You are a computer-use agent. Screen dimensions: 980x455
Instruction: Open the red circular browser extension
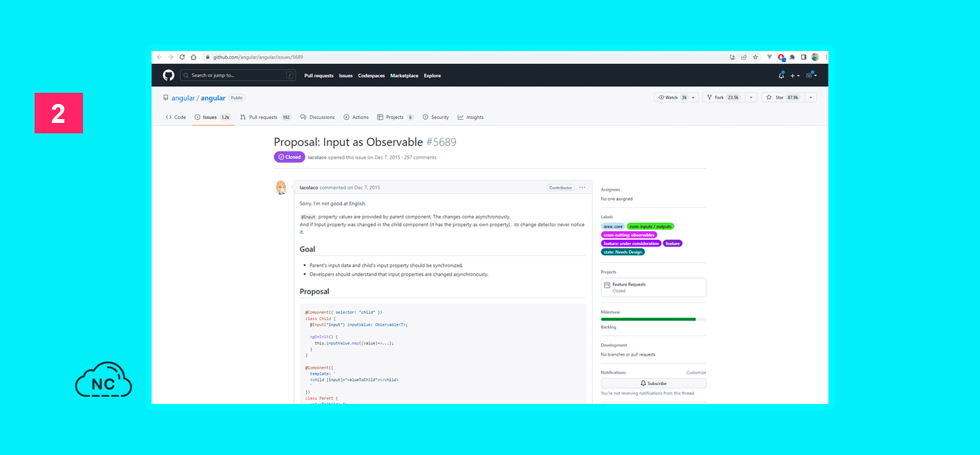point(781,58)
